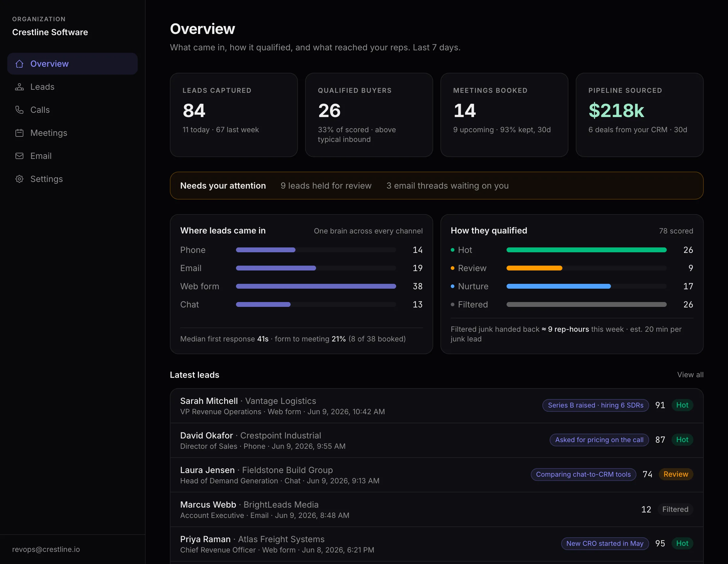Select the Pipeline Sourced $218k card
Viewport: 728px width, 564px height.
pyautogui.click(x=639, y=115)
